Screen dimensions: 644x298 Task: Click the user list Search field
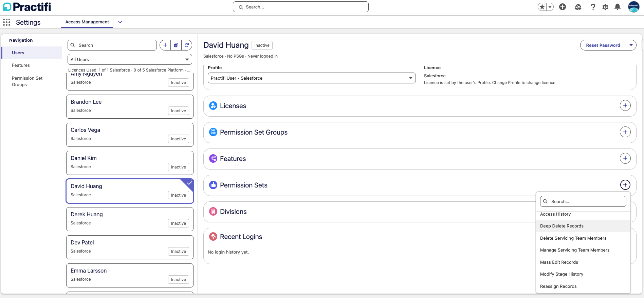(x=112, y=45)
